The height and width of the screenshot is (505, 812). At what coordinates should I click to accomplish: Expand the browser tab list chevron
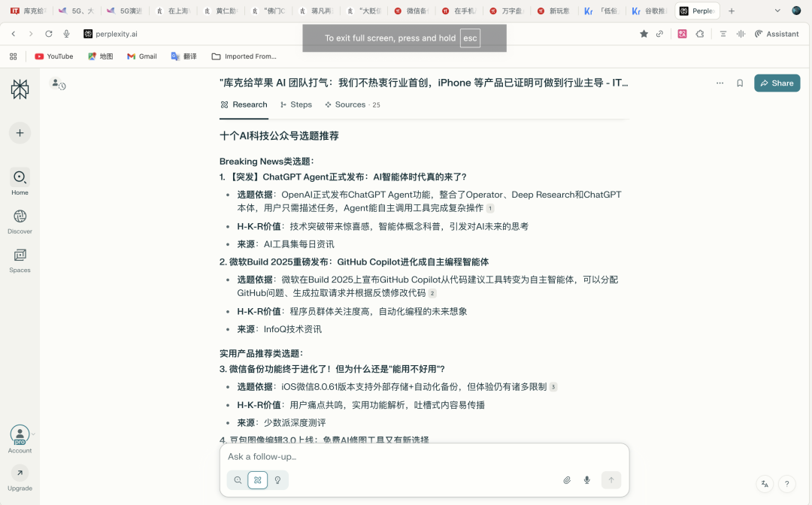click(776, 11)
